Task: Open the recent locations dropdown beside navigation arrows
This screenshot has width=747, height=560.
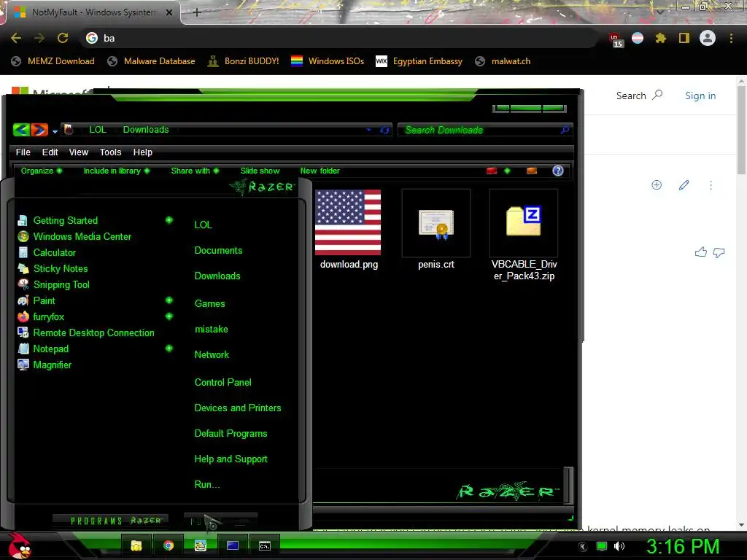Action: (x=55, y=131)
